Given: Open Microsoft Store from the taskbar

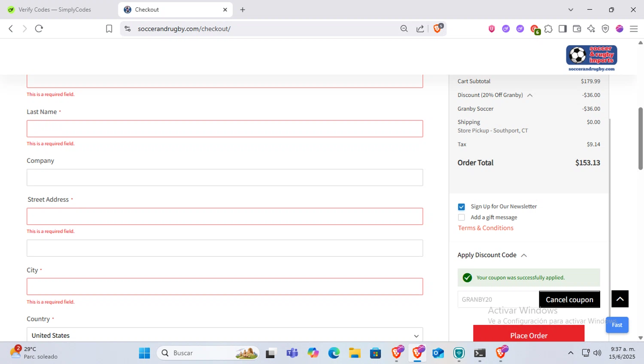Looking at the screenshot, I should [376, 353].
